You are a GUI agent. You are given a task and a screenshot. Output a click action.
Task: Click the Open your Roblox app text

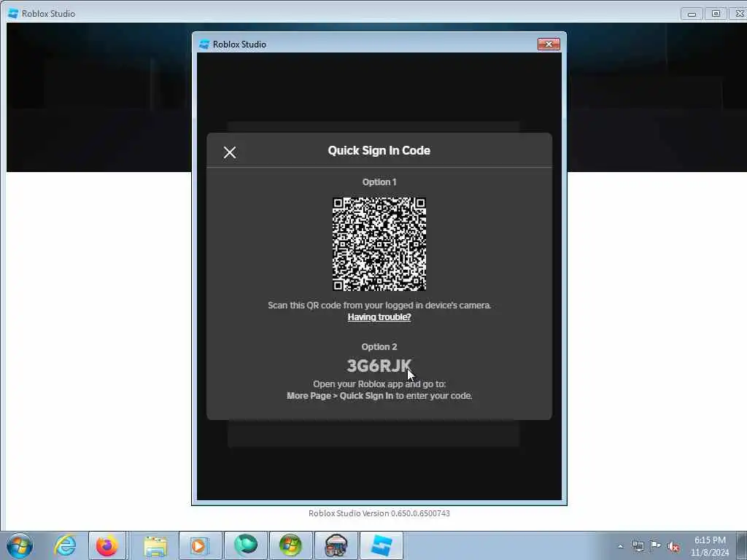click(379, 384)
